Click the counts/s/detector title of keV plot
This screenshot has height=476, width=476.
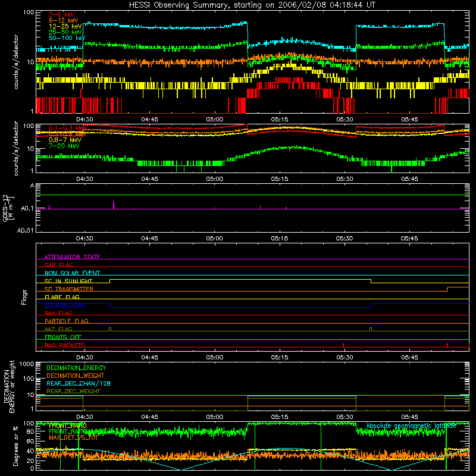(16, 62)
